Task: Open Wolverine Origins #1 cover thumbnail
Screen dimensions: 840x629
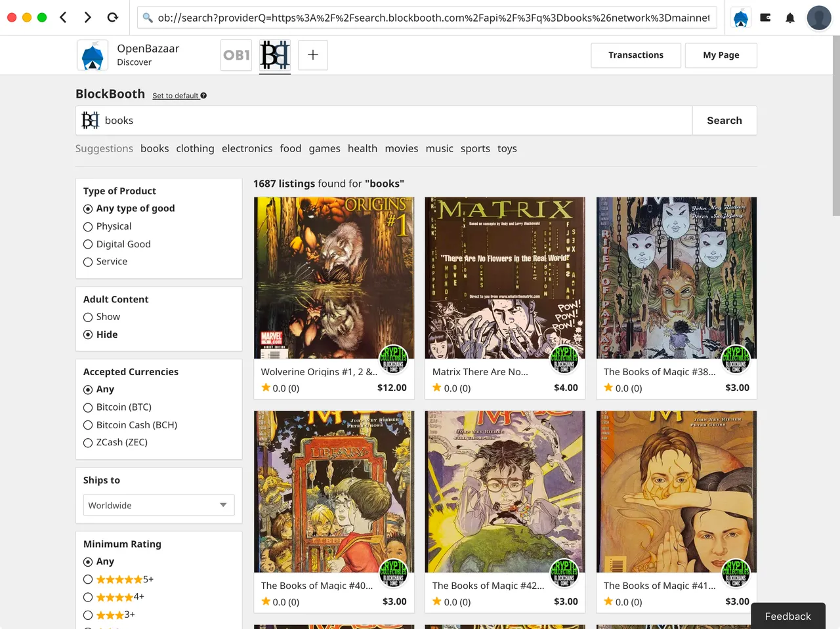Action: pos(334,278)
